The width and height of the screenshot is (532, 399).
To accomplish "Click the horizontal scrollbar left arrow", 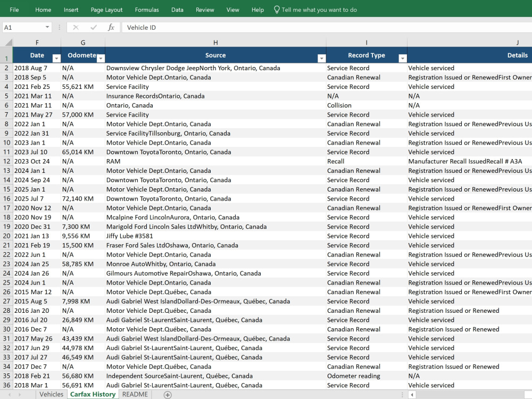I will [x=412, y=395].
